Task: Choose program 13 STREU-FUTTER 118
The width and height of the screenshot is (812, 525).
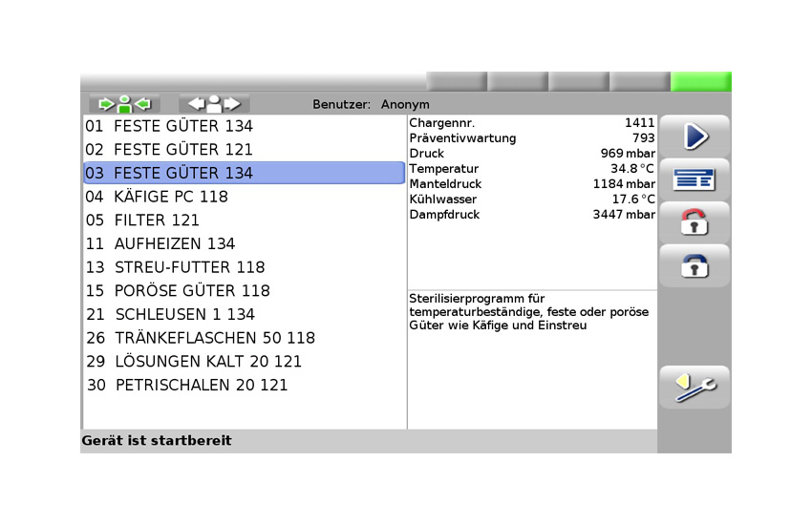Action: (175, 267)
